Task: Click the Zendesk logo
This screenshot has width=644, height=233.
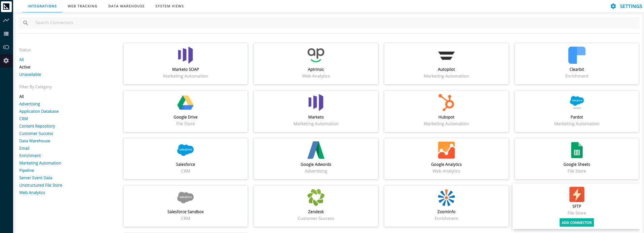Action: (x=316, y=197)
